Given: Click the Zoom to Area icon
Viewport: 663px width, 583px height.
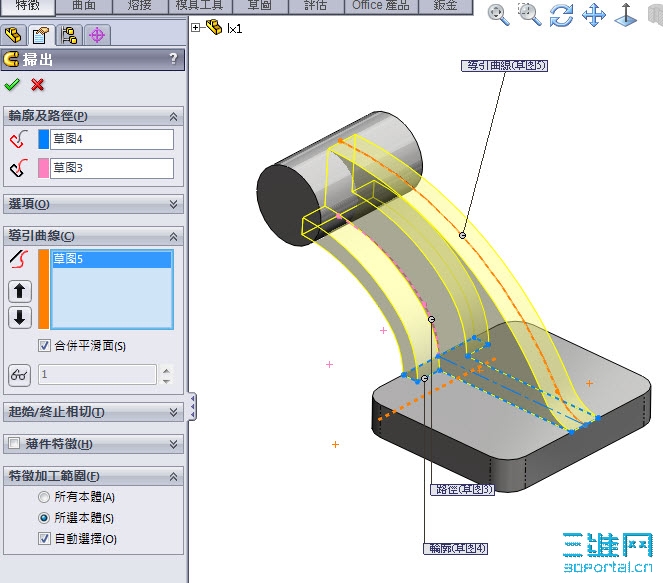Looking at the screenshot, I should pyautogui.click(x=529, y=15).
